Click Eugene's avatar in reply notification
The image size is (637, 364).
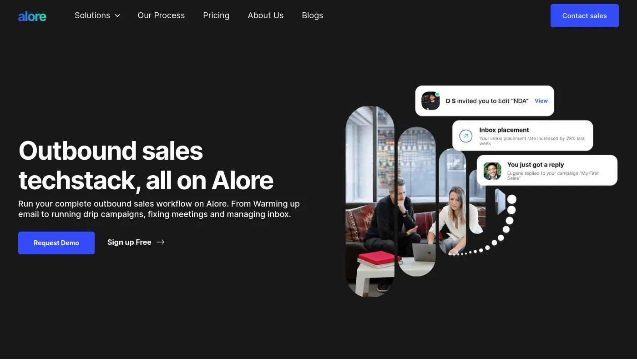point(492,171)
